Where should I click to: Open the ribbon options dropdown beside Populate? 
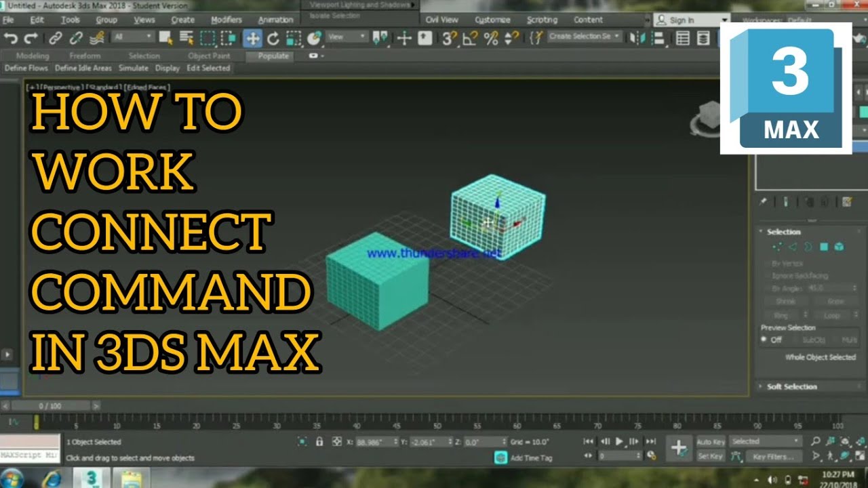click(317, 56)
